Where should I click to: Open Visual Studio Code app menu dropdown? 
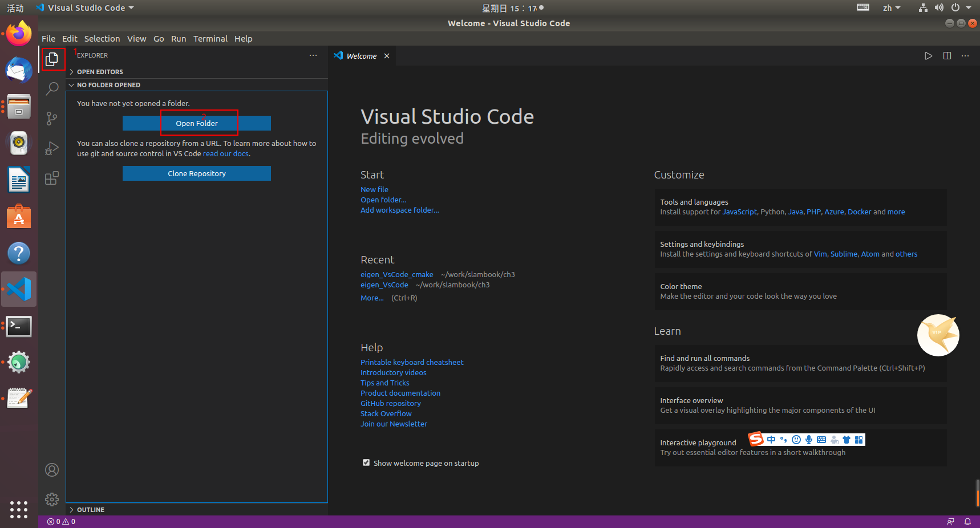point(85,8)
